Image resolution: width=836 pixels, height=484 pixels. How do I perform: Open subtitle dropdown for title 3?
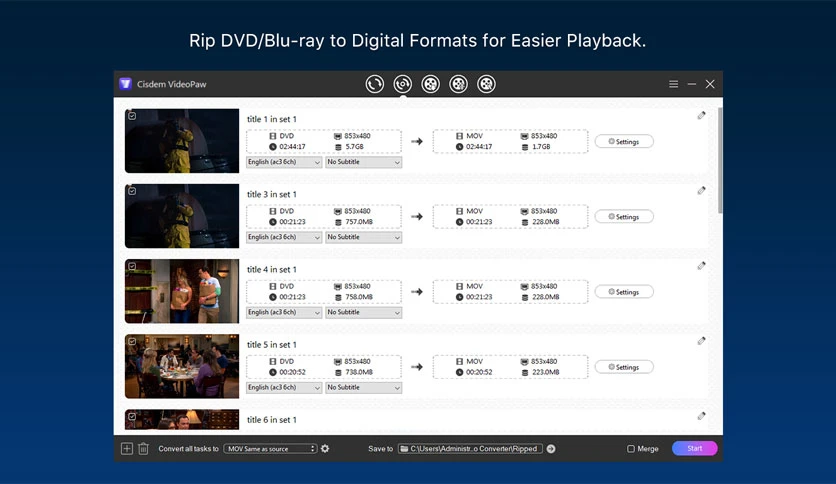point(364,237)
